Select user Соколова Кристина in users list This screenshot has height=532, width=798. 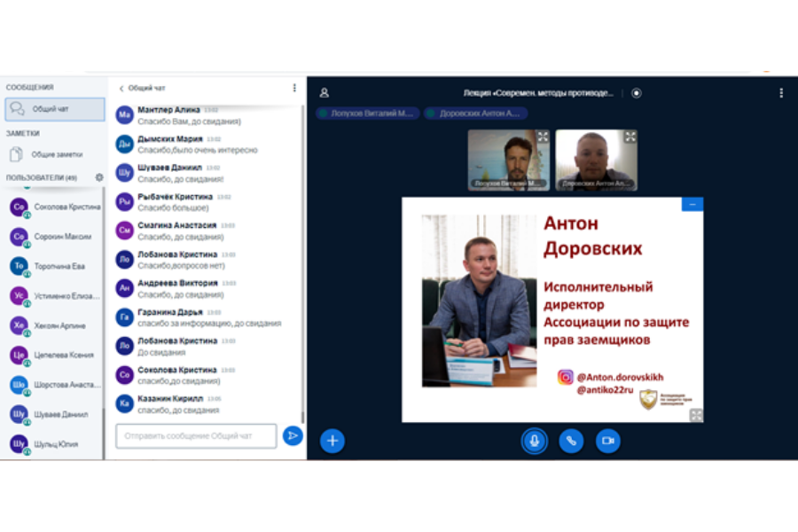55,207
